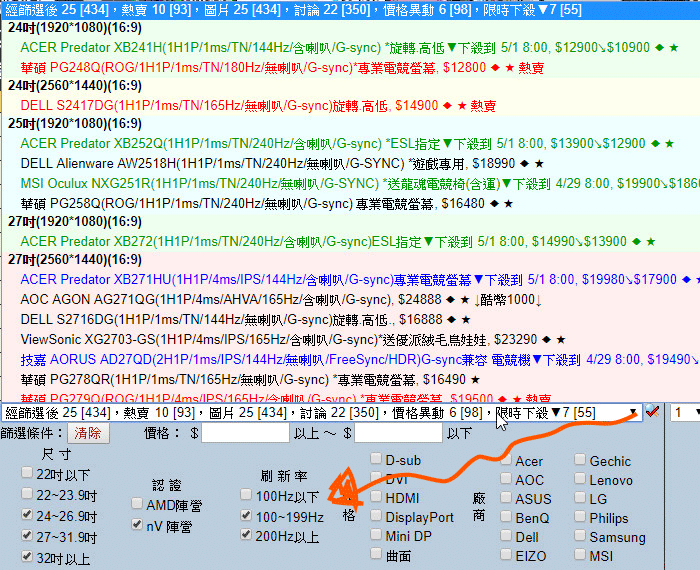Image resolution: width=700 pixels, height=570 pixels.
Task: Filter by Acer brand checkbox
Action: (x=506, y=459)
